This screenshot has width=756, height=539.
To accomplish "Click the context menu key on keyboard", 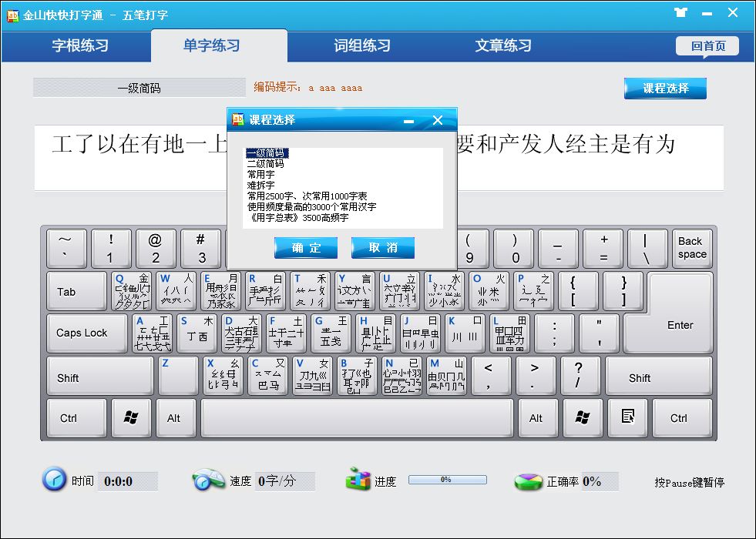I will pyautogui.click(x=627, y=417).
